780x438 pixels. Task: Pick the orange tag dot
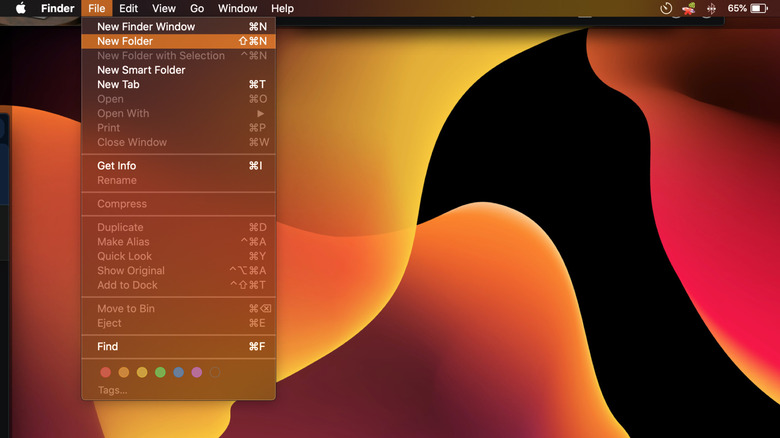tap(124, 372)
